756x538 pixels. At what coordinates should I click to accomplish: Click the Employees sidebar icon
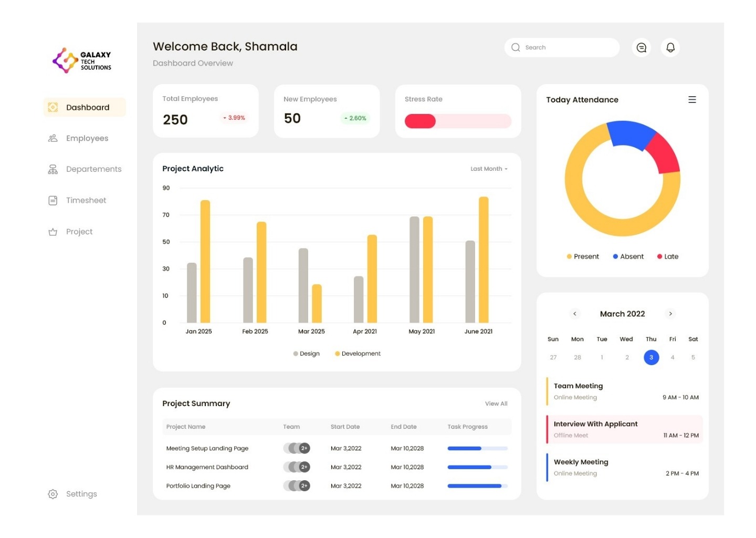[x=53, y=139]
